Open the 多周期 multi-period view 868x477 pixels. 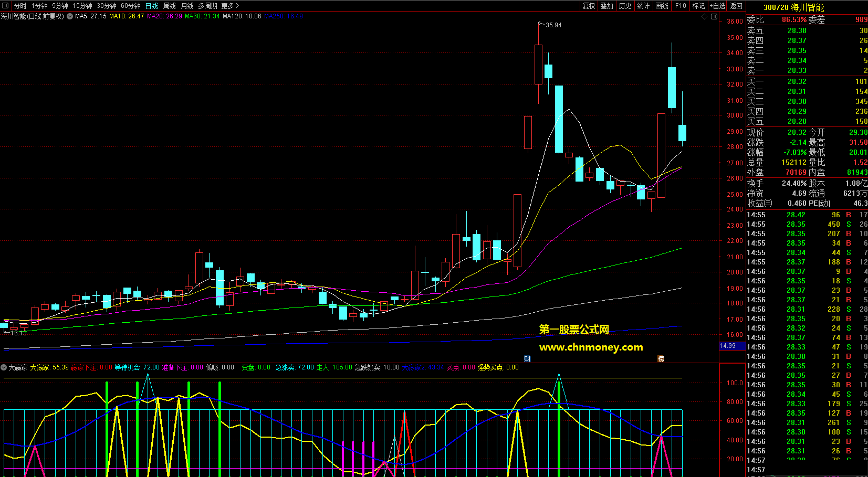(207, 6)
